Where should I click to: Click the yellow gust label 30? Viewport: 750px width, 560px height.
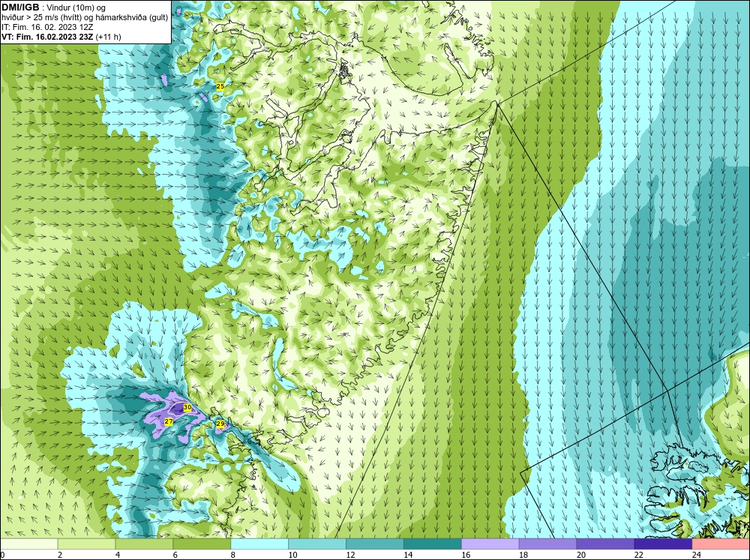tap(187, 408)
